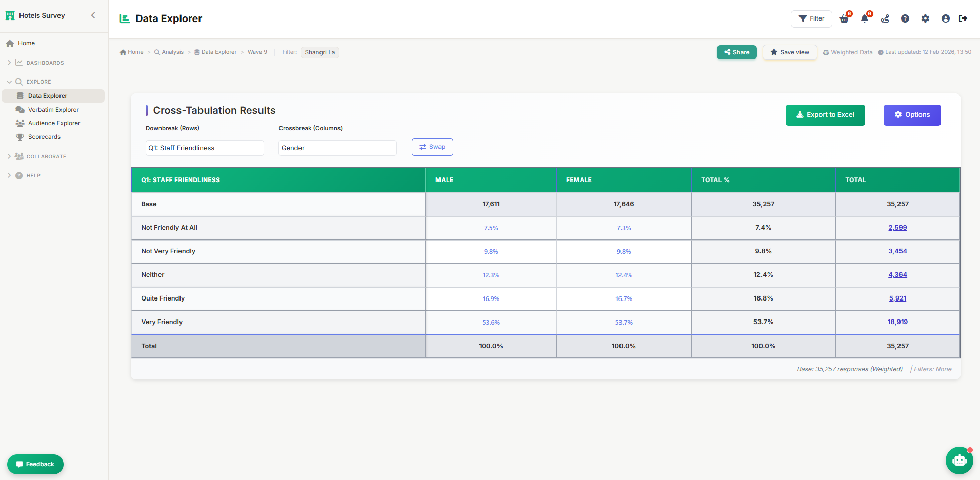Open the Gender crossbreak selector

[x=337, y=148]
